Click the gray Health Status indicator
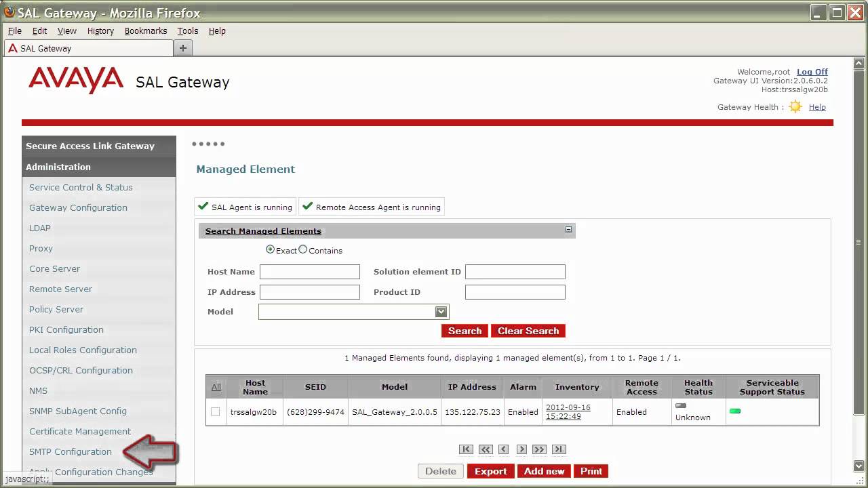868x488 pixels. click(x=681, y=406)
